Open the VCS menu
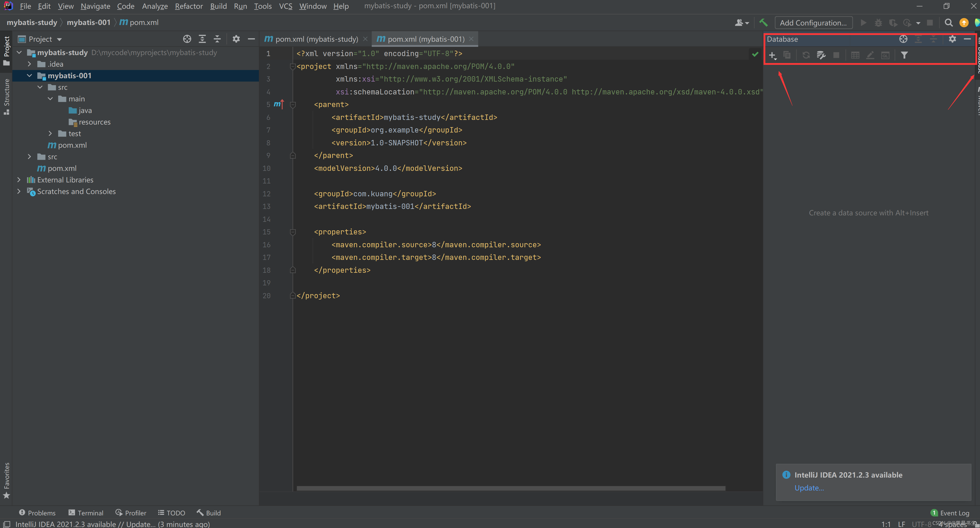980x528 pixels. 285,6
